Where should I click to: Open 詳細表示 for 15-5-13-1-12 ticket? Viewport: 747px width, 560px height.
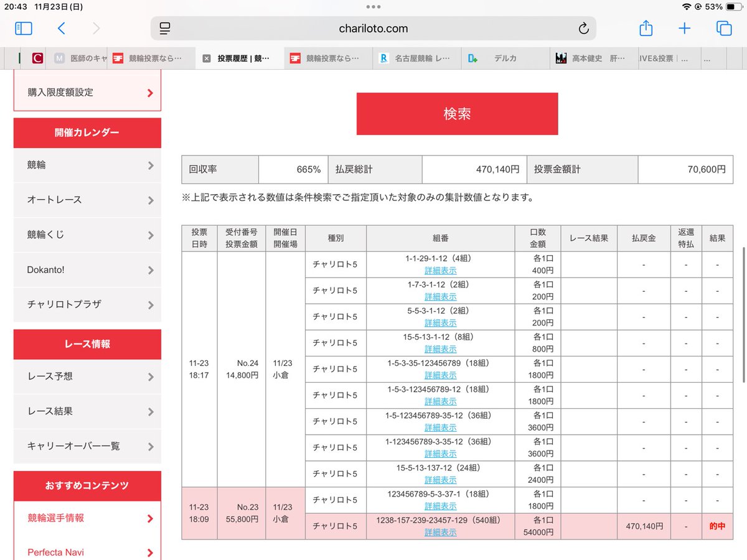441,349
